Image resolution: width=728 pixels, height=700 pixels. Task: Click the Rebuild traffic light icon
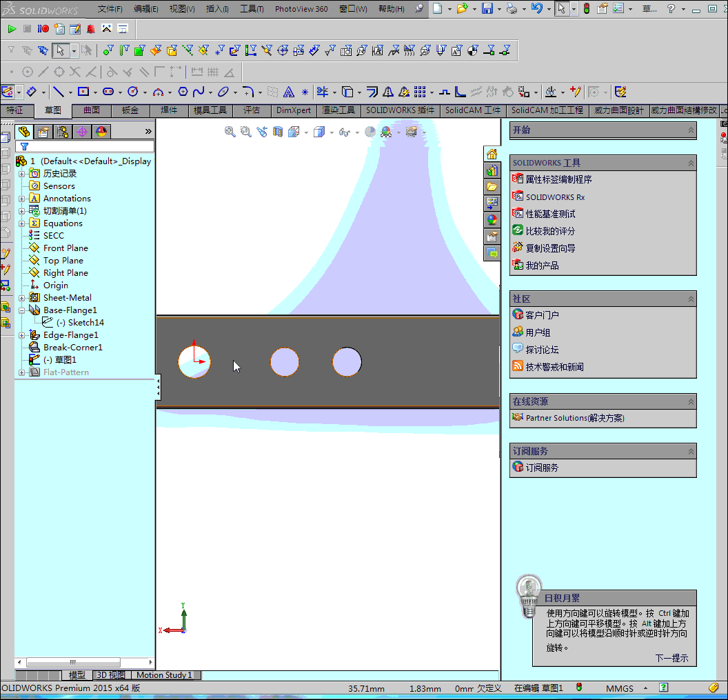587,8
